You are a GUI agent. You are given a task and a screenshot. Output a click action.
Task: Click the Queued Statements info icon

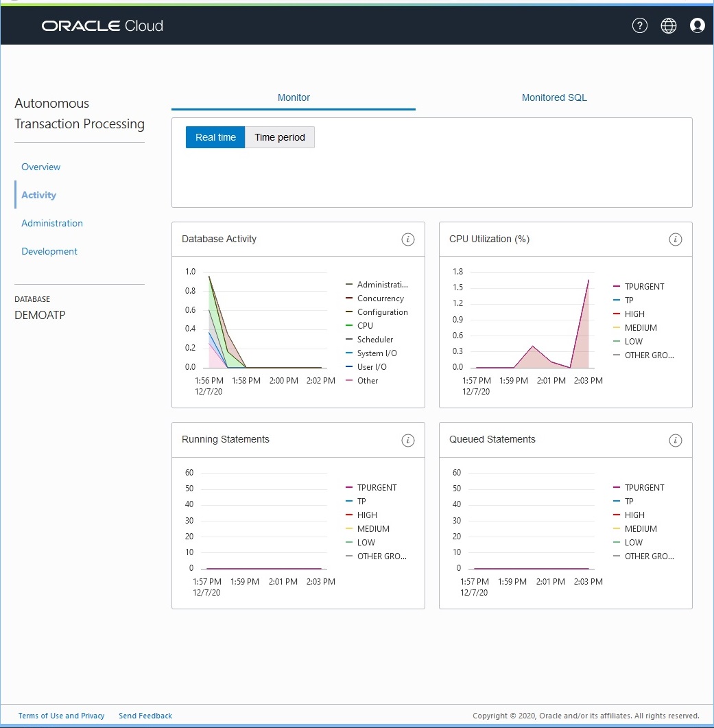(x=675, y=440)
